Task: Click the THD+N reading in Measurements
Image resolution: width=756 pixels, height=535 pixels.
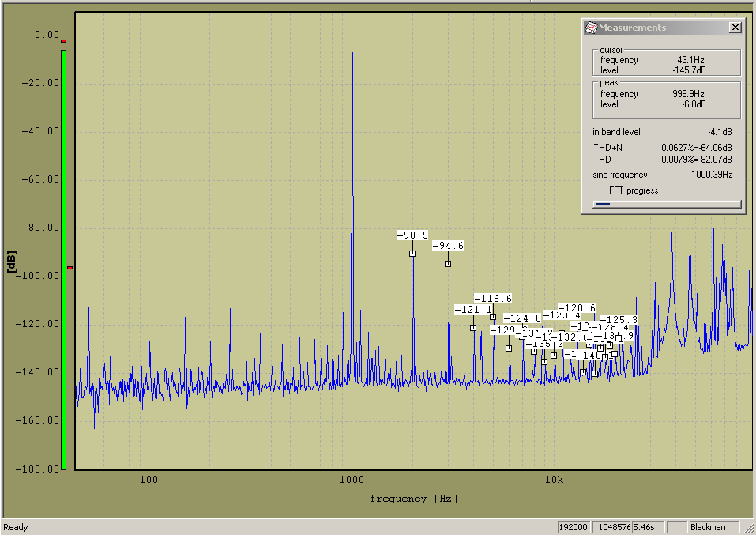Action: [696, 147]
